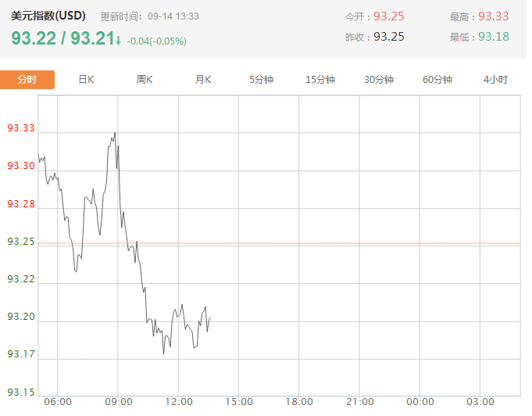
Task: Select the 分时 intraday chart tab
Action: pos(27,80)
